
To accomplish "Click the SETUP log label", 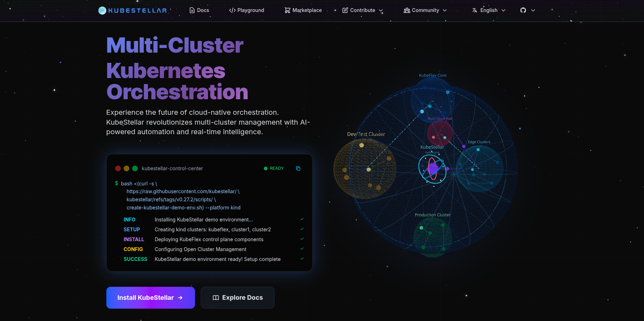I will pyautogui.click(x=132, y=230).
